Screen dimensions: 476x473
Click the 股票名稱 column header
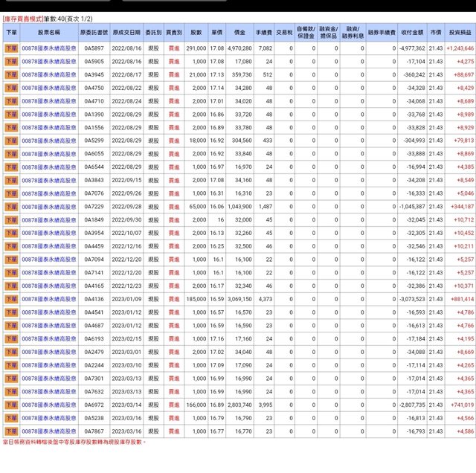[x=48, y=33]
